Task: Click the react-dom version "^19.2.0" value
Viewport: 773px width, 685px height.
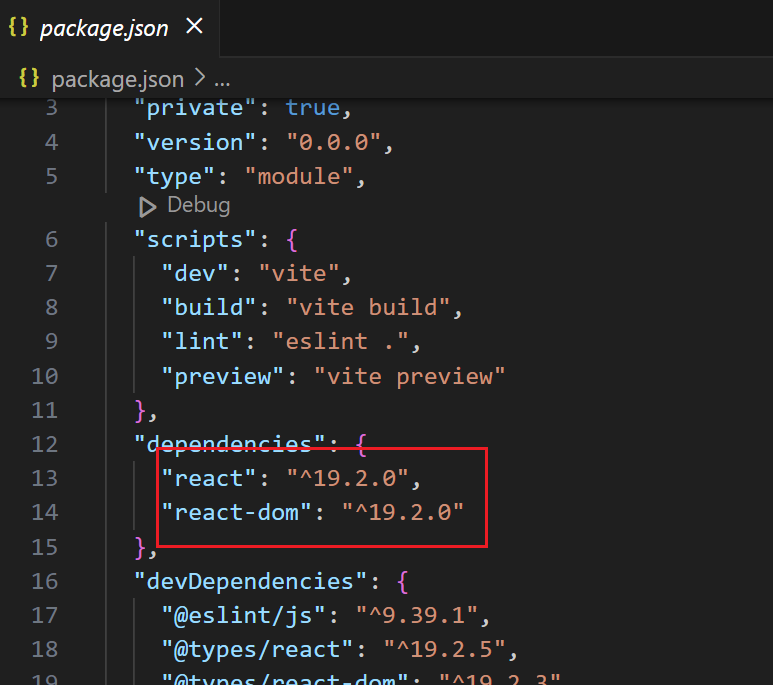Action: click(x=403, y=513)
